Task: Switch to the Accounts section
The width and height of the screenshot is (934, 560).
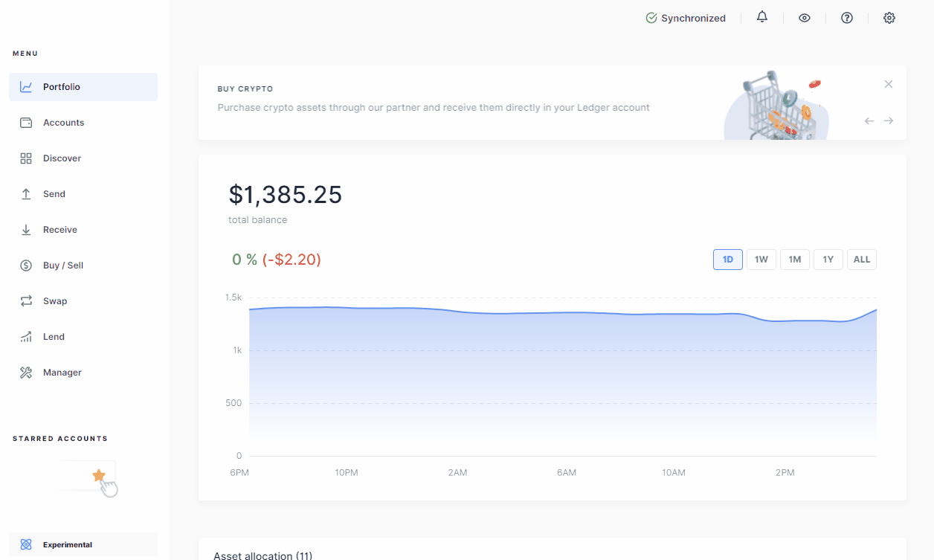Action: pyautogui.click(x=63, y=122)
